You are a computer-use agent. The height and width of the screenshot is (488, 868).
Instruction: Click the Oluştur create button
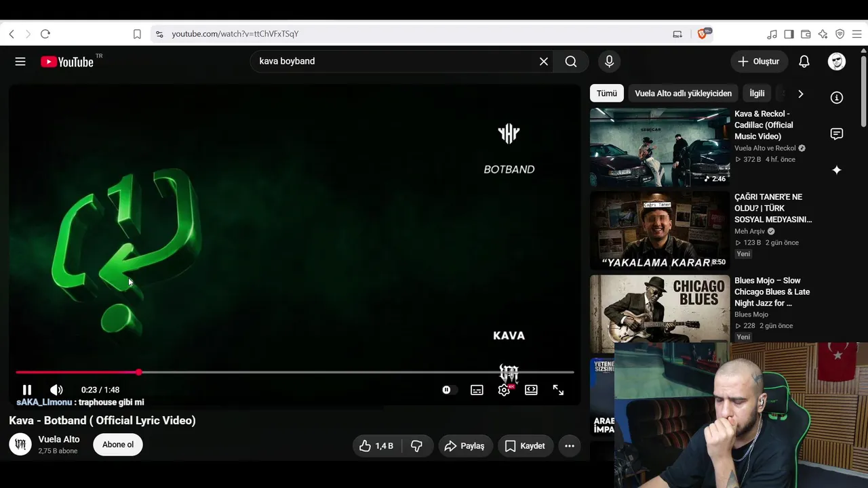[759, 62]
